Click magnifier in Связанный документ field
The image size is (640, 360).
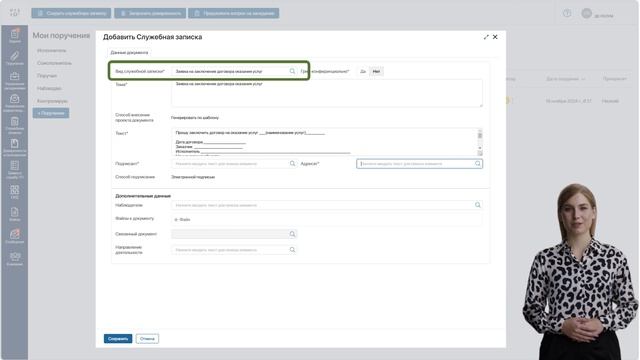[292, 234]
